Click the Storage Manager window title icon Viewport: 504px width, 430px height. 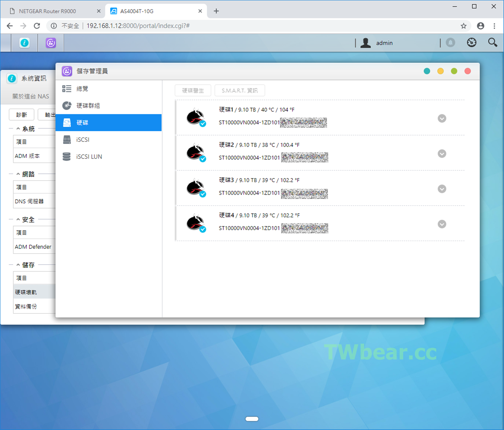tap(67, 71)
